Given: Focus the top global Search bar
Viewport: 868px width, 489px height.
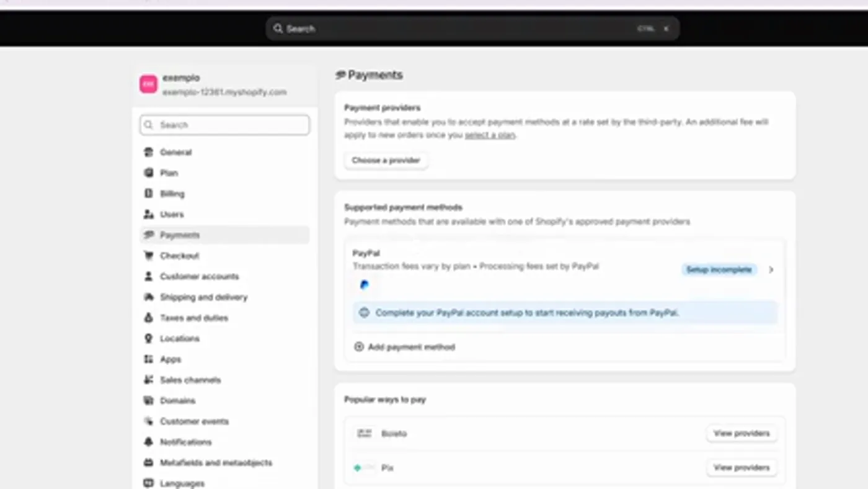Looking at the screenshot, I should [472, 29].
